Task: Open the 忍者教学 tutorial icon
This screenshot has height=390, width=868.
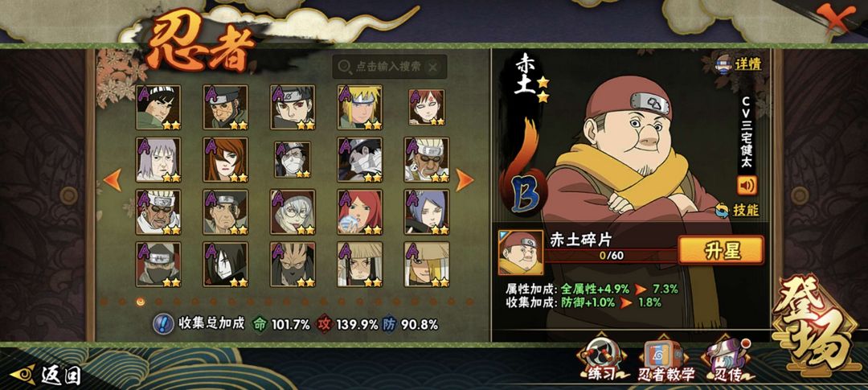Action: pyautogui.click(x=666, y=359)
